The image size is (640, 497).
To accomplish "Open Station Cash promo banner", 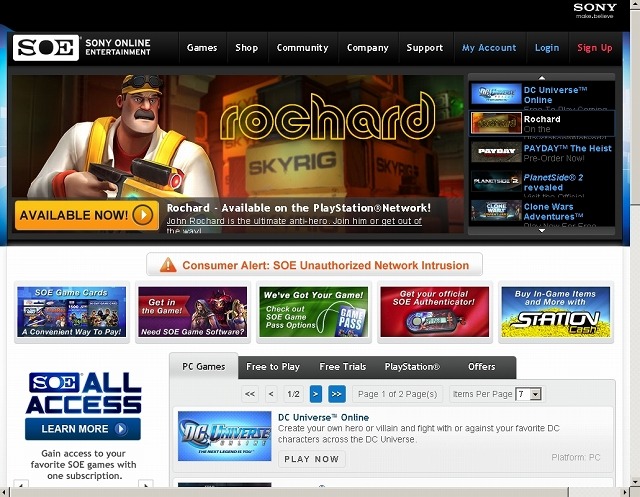I will coord(556,312).
